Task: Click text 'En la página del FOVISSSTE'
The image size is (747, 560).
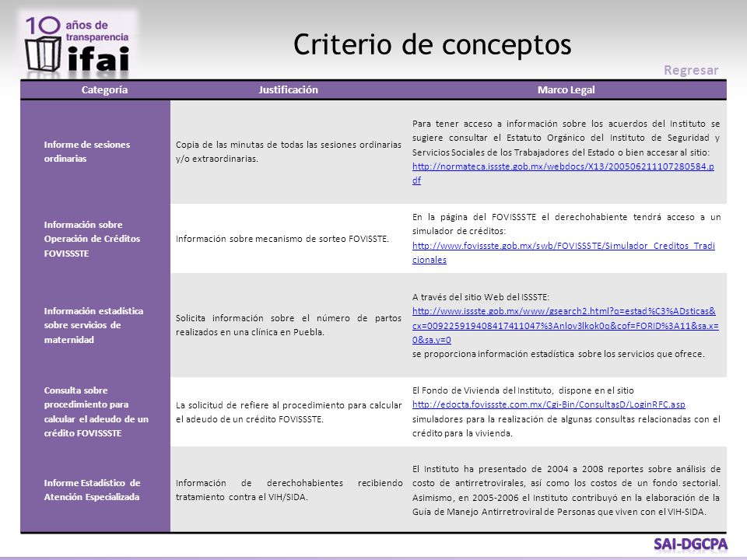Action: 566,224
